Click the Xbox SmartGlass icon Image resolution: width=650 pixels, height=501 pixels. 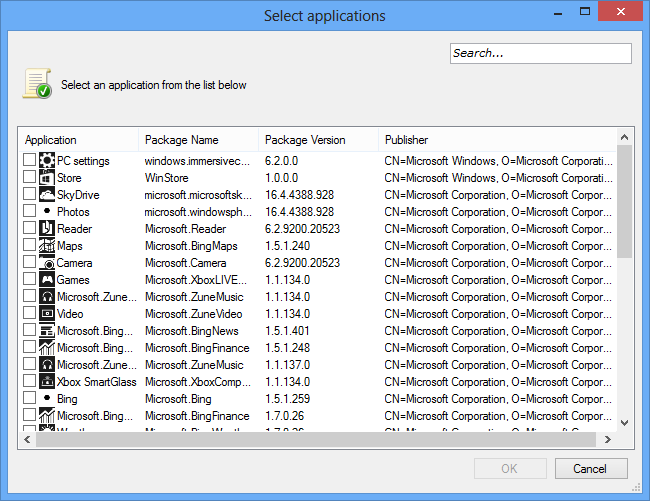point(46,382)
